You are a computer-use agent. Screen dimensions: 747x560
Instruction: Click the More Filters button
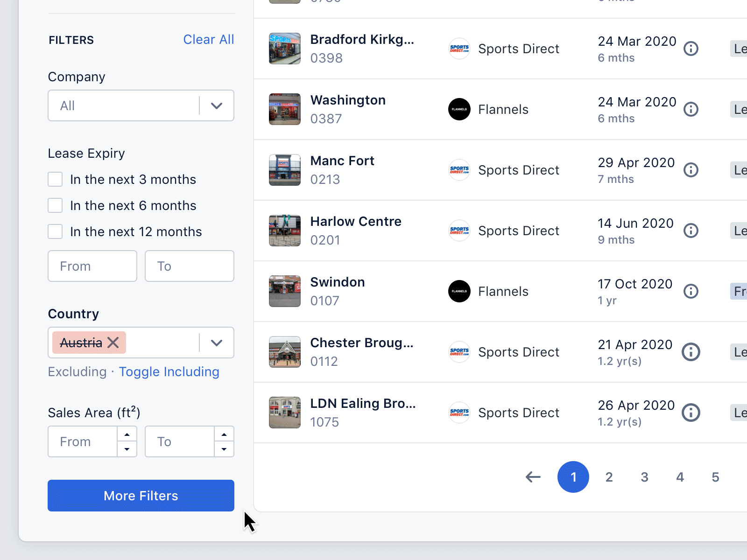(x=141, y=496)
